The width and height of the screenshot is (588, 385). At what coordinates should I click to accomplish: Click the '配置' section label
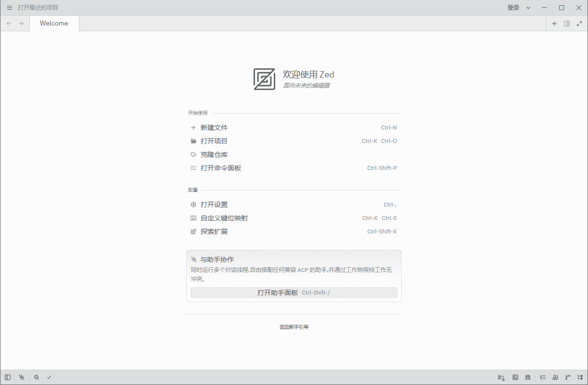tap(193, 190)
